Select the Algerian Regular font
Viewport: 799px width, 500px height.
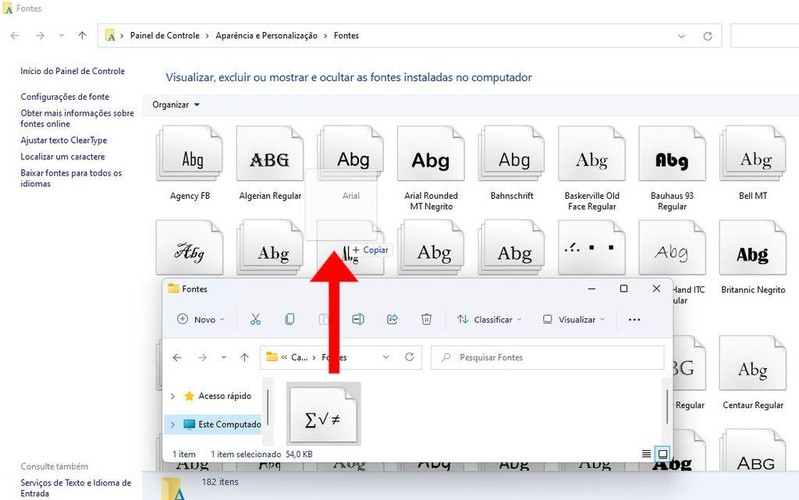pyautogui.click(x=270, y=163)
